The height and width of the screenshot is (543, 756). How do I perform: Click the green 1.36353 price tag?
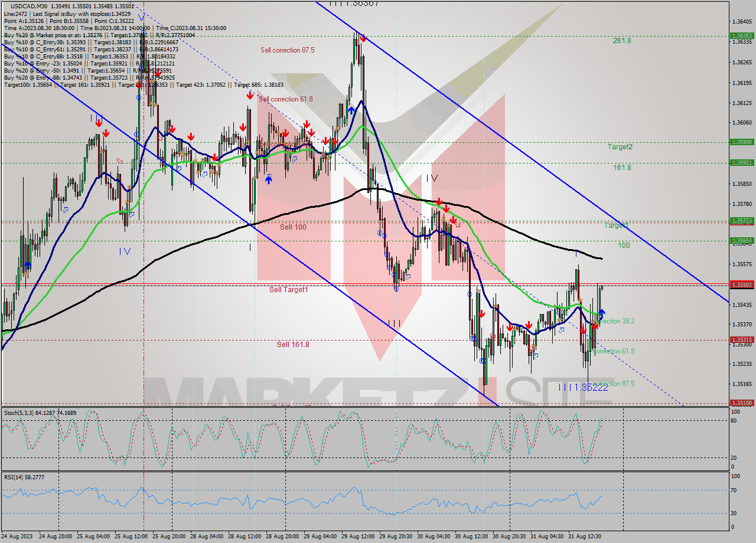742,35
